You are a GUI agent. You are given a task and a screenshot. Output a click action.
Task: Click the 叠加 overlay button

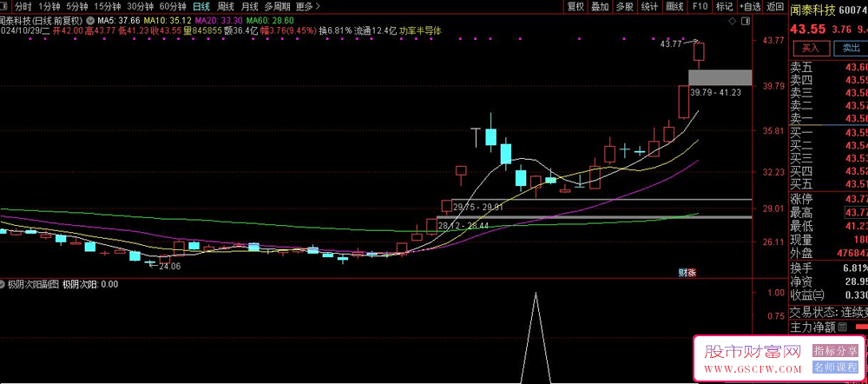tap(600, 7)
